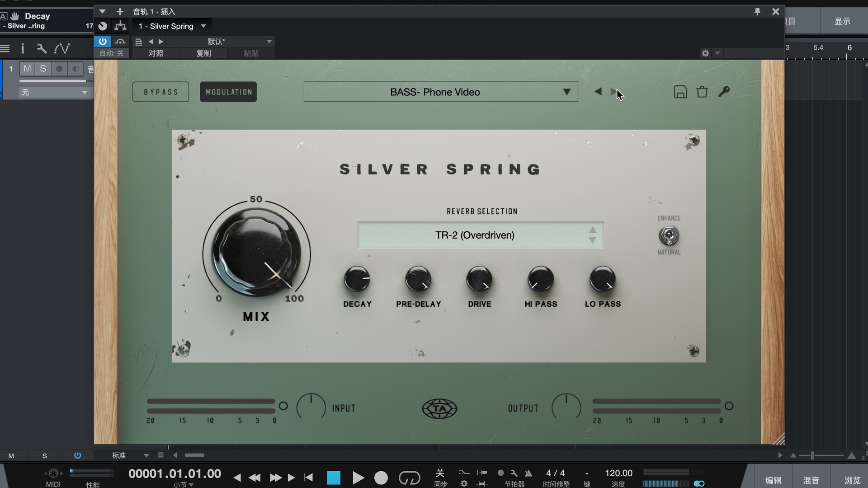Screen dimensions: 868x488
Task: Open the sidechain icon beside power
Action: (120, 42)
